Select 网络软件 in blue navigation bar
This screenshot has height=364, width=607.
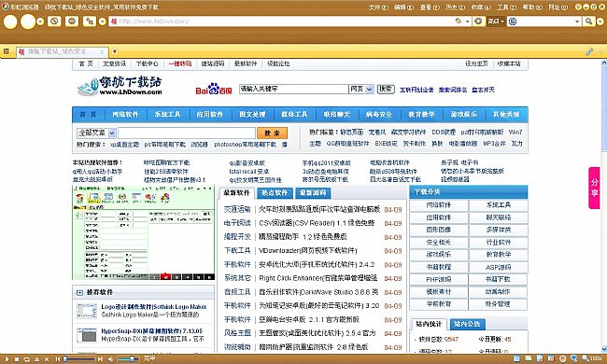point(125,115)
